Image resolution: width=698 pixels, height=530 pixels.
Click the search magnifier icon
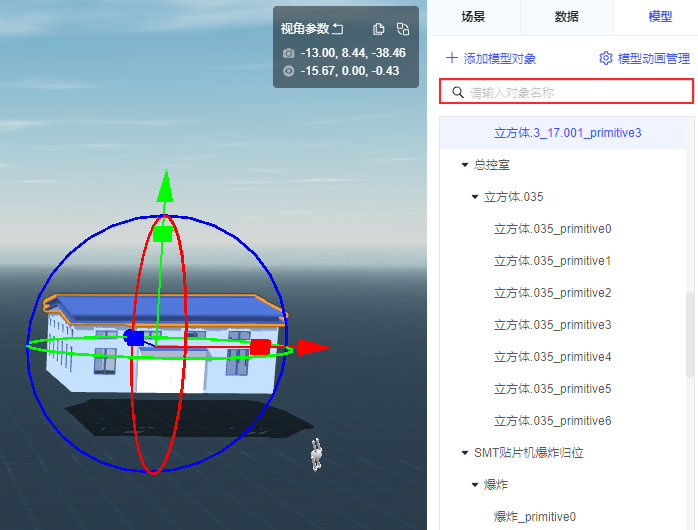click(458, 92)
